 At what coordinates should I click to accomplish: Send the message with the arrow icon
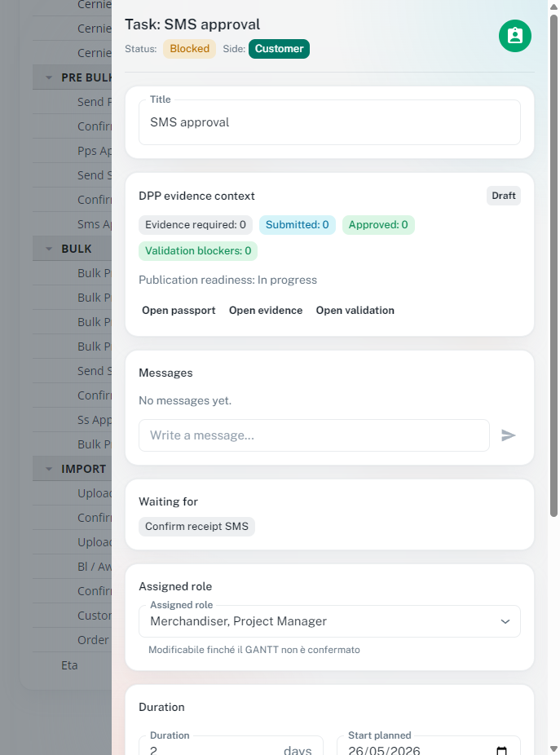click(509, 435)
